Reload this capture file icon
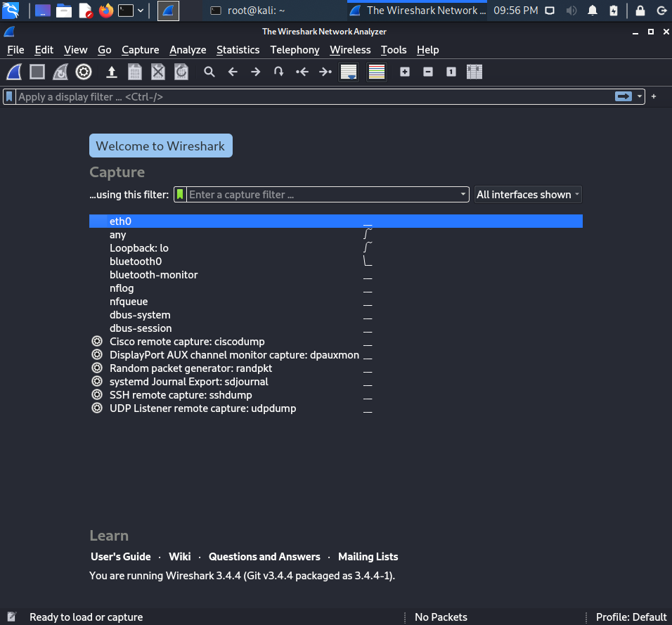 point(181,72)
